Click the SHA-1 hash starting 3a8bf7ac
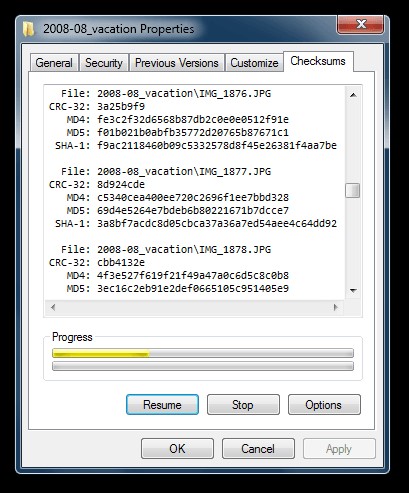The image size is (409, 493). click(217, 224)
